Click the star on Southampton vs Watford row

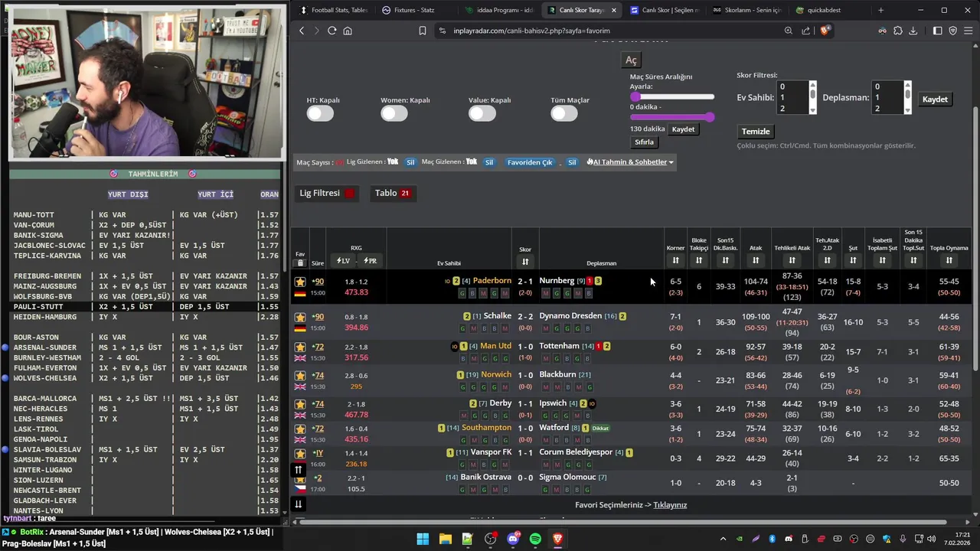300,429
